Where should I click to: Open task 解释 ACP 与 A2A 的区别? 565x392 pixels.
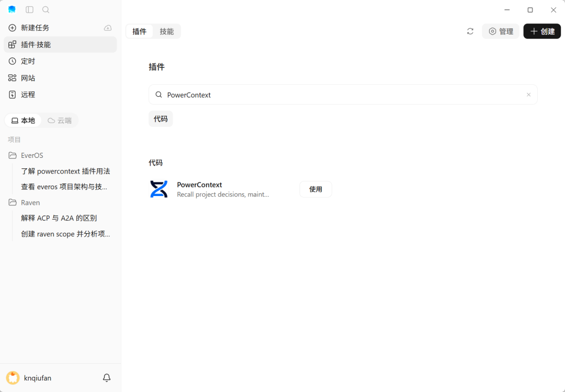point(59,218)
